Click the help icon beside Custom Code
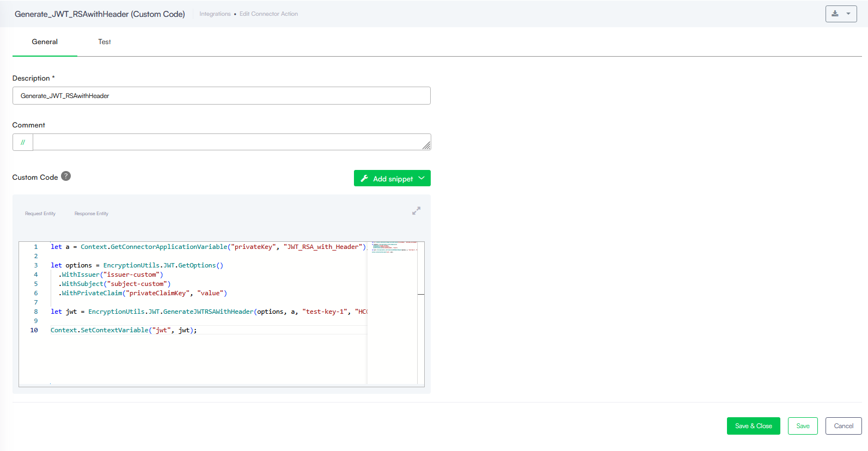The width and height of the screenshot is (868, 451). (x=66, y=176)
